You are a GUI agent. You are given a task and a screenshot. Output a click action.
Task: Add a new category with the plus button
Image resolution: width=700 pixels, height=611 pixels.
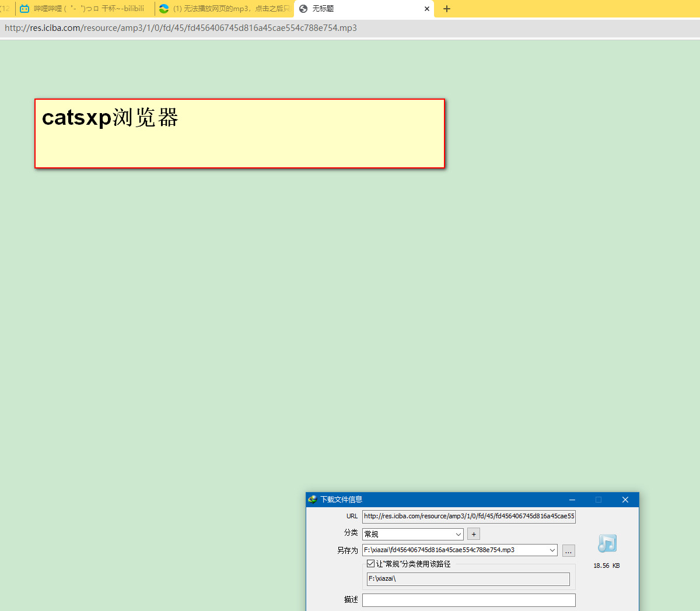click(x=474, y=534)
